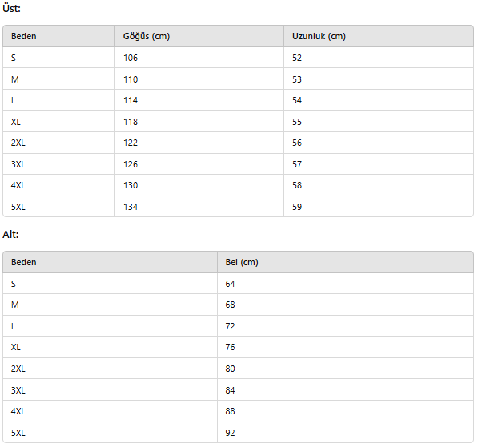Select the length value 59 cell
This screenshot has height=448, width=478.
point(378,207)
